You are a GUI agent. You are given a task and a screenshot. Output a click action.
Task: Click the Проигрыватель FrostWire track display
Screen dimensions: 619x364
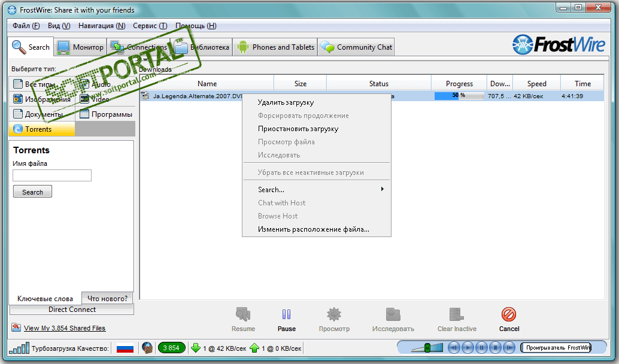click(556, 348)
